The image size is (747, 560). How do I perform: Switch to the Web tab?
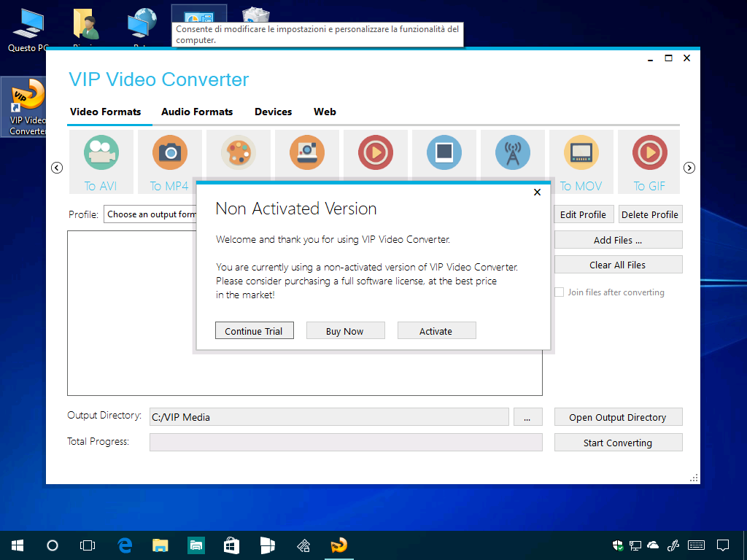(325, 112)
